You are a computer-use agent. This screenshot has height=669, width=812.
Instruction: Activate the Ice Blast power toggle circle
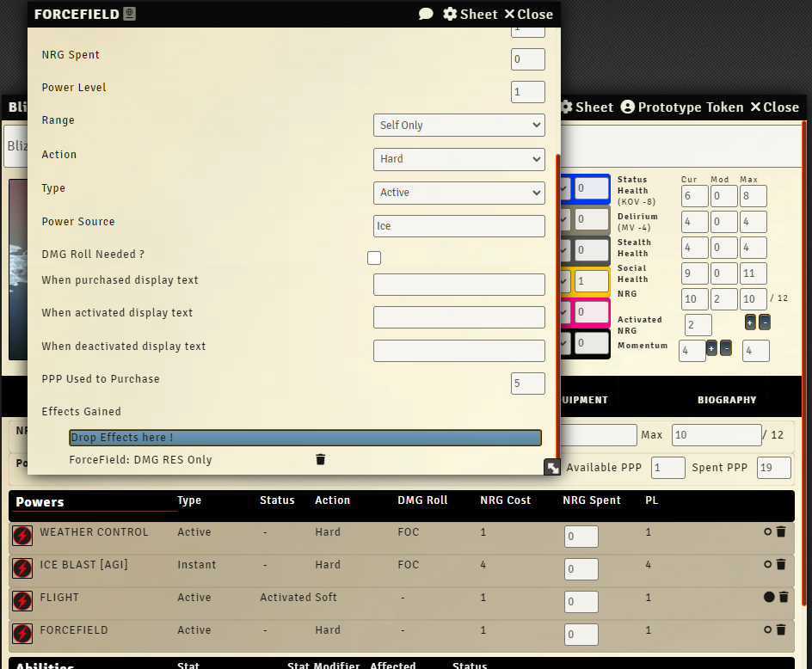(768, 565)
